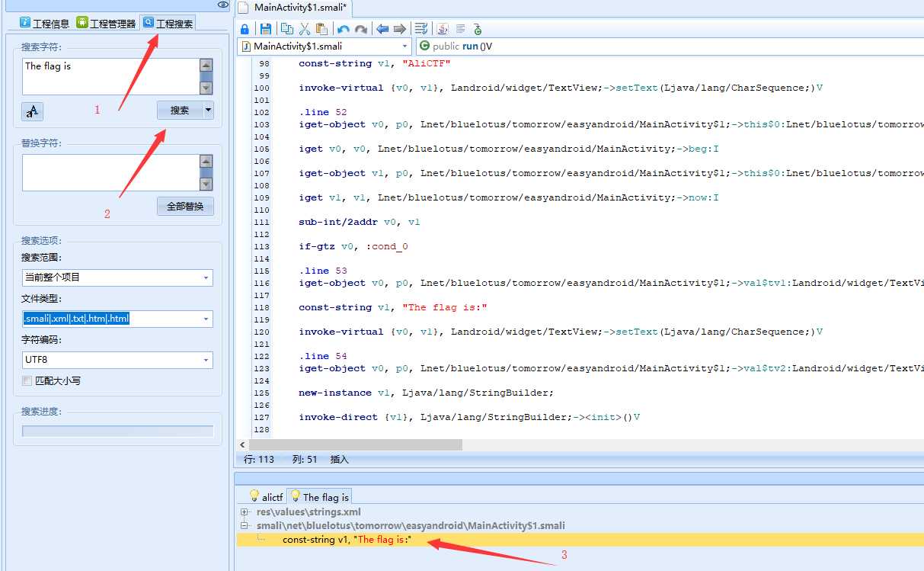Click in the 搜索字符 search text box
924x571 pixels.
(110, 77)
